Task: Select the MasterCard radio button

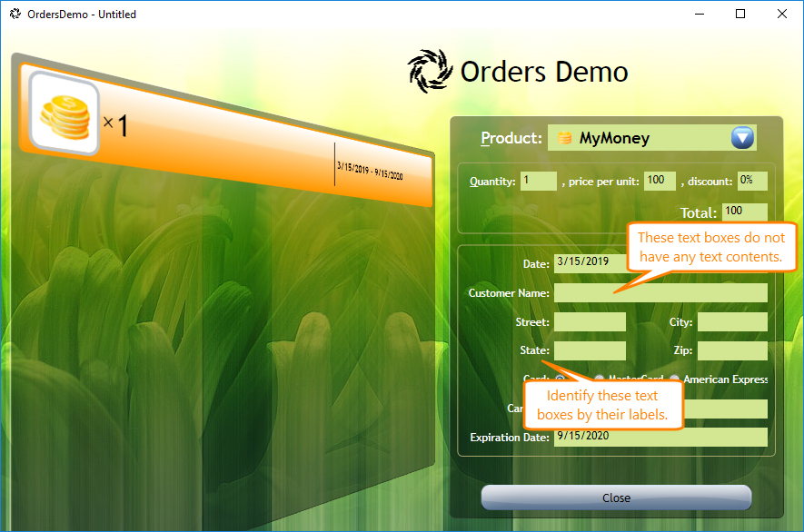Action: [600, 379]
